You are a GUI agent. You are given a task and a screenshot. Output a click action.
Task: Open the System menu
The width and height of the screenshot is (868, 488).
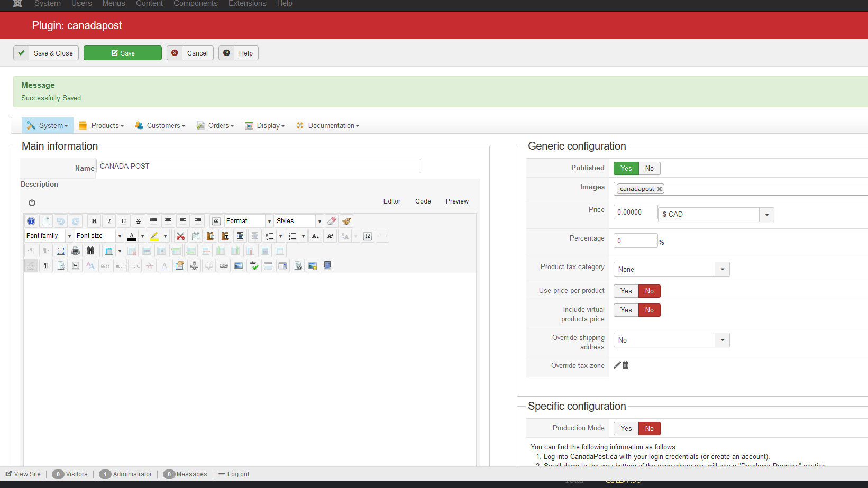coord(48,125)
